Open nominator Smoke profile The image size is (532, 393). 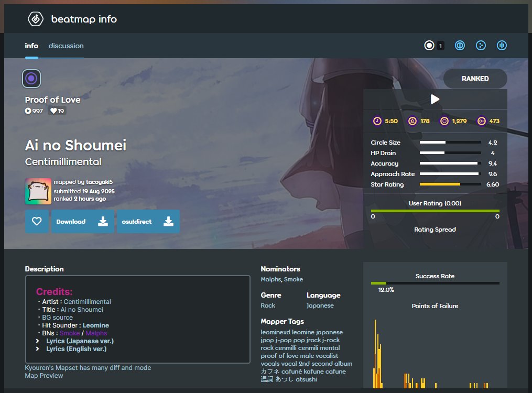[x=294, y=279]
